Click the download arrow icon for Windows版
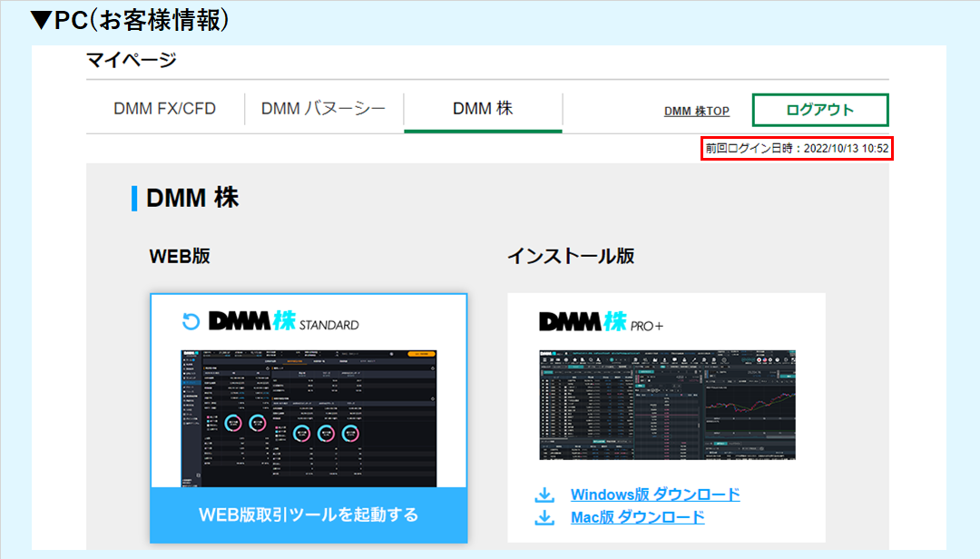 click(544, 495)
